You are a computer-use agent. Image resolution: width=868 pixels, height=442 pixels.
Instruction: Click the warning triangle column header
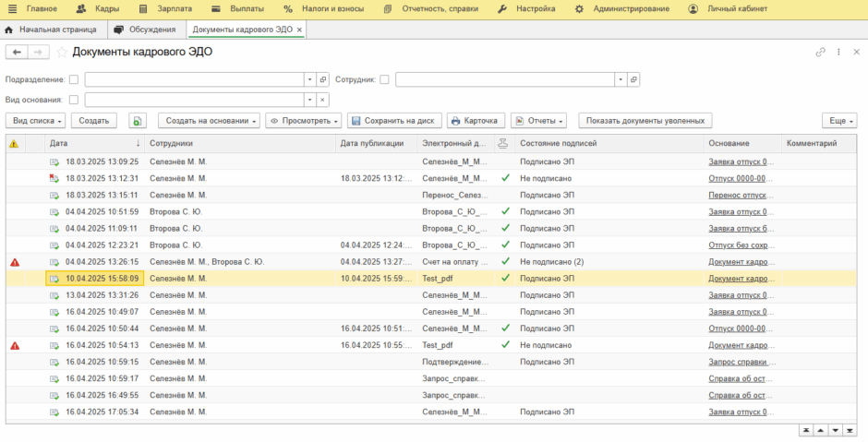14,143
